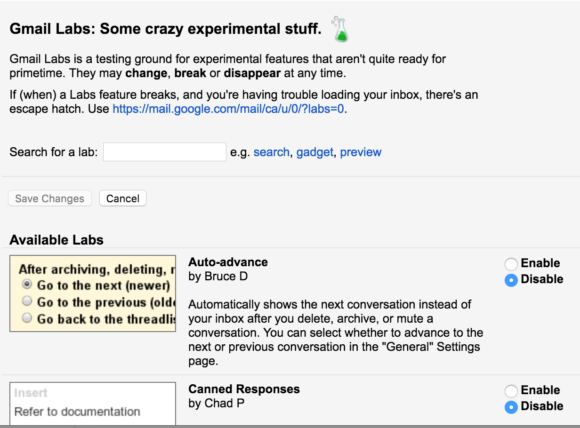This screenshot has height=428, width=580.
Task: Click the 'by Bruce D' author text
Action: point(218,276)
